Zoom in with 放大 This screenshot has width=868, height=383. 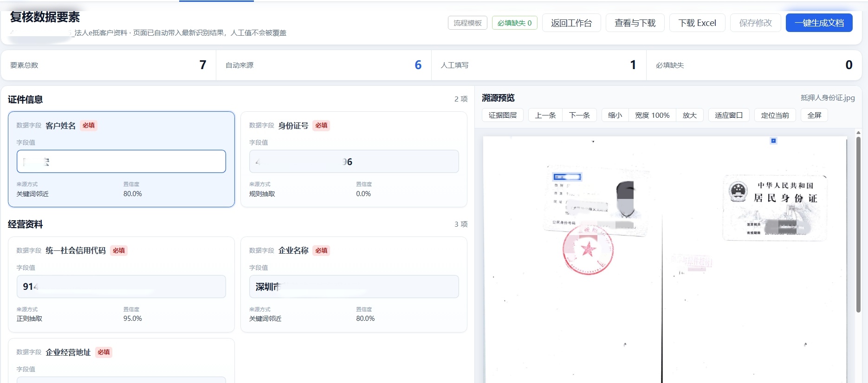[690, 115]
